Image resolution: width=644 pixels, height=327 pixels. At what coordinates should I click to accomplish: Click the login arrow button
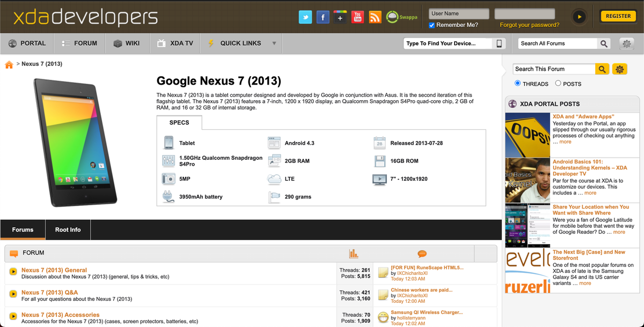[579, 17]
